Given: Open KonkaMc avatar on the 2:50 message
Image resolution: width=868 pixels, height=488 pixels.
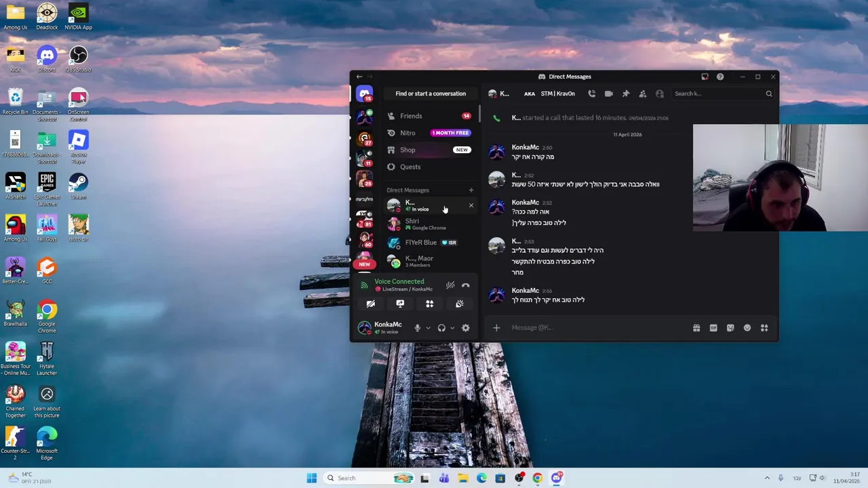Looking at the screenshot, I should [497, 152].
